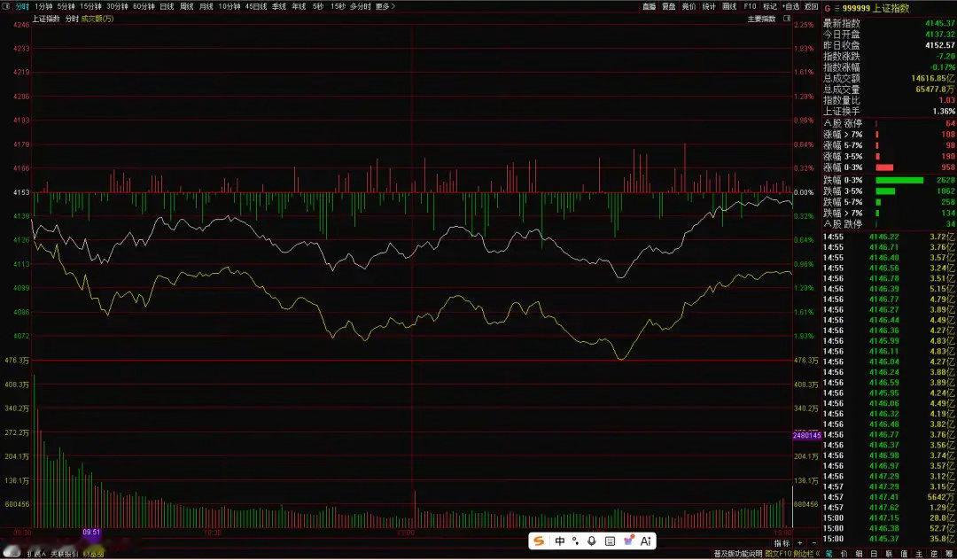This screenshot has height=560, width=957.
Task: Click the plus zoom button beside 指标
Action: click(x=800, y=543)
